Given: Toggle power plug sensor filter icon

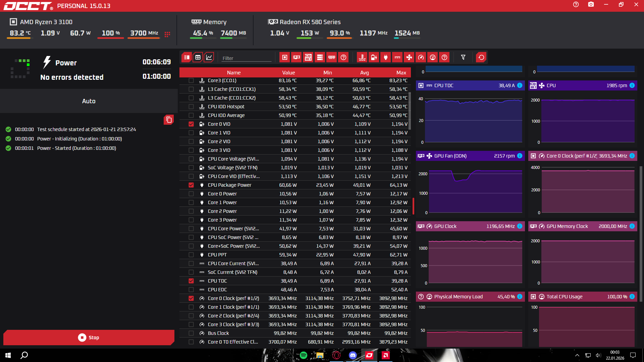Looking at the screenshot, I should [386, 57].
